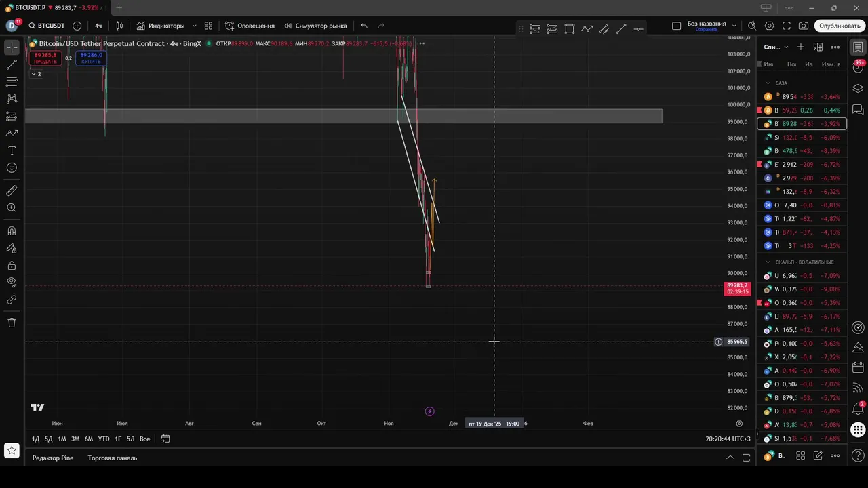Open timezone menu 20:20:44 UTC+3
Viewport: 868px width, 488px height.
tap(728, 439)
